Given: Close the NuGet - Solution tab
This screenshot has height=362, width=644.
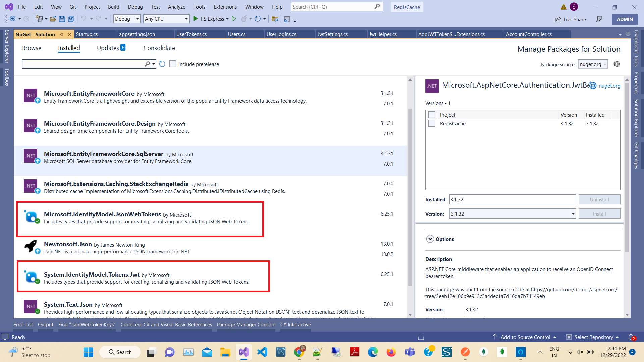Looking at the screenshot, I should point(69,34).
